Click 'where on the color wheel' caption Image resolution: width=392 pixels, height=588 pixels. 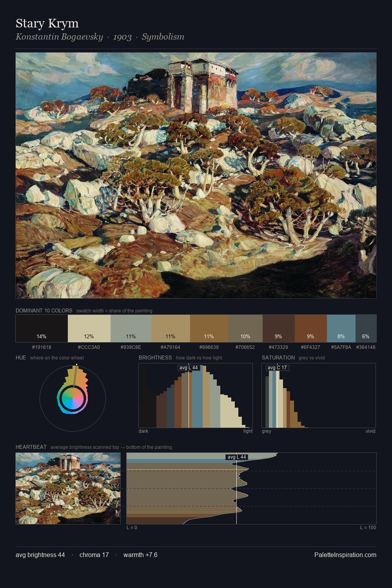point(57,358)
